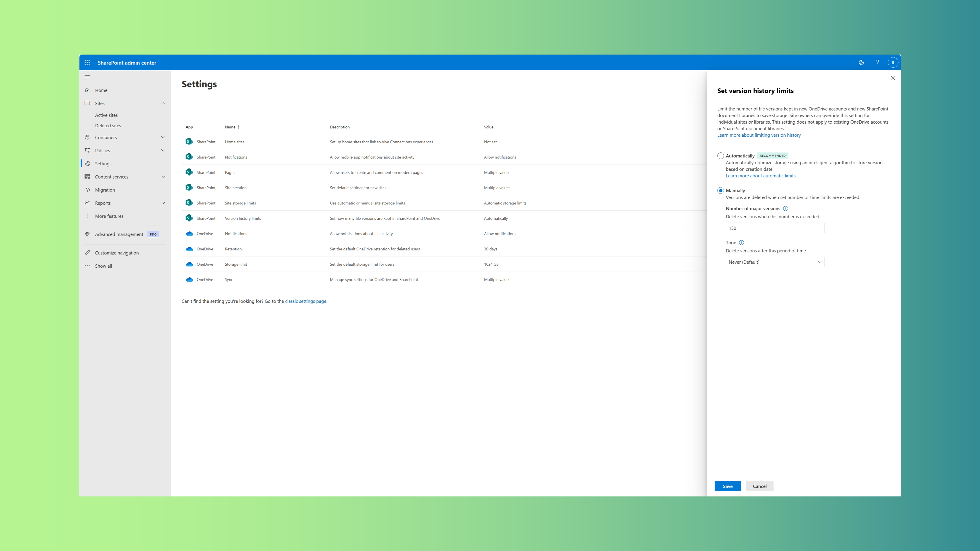This screenshot has height=551, width=980.
Task: Collapse the sidebar with hamburger icon
Action: pos(87,76)
